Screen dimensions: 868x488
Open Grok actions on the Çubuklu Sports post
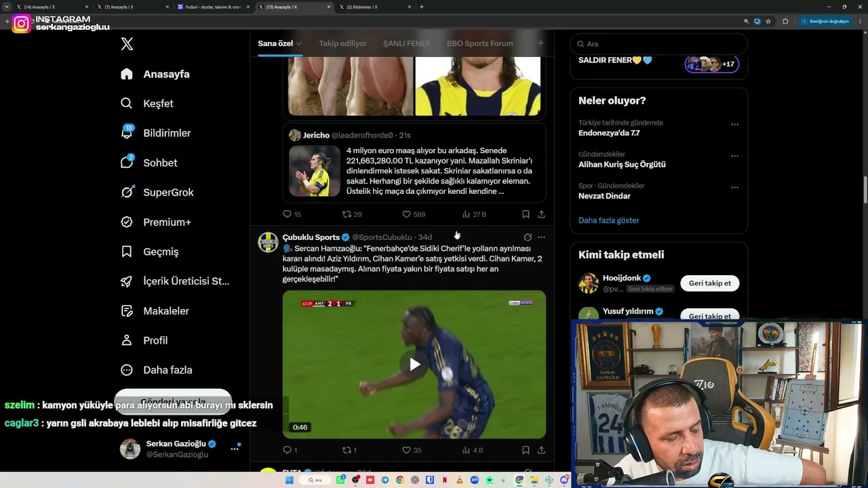pyautogui.click(x=528, y=237)
